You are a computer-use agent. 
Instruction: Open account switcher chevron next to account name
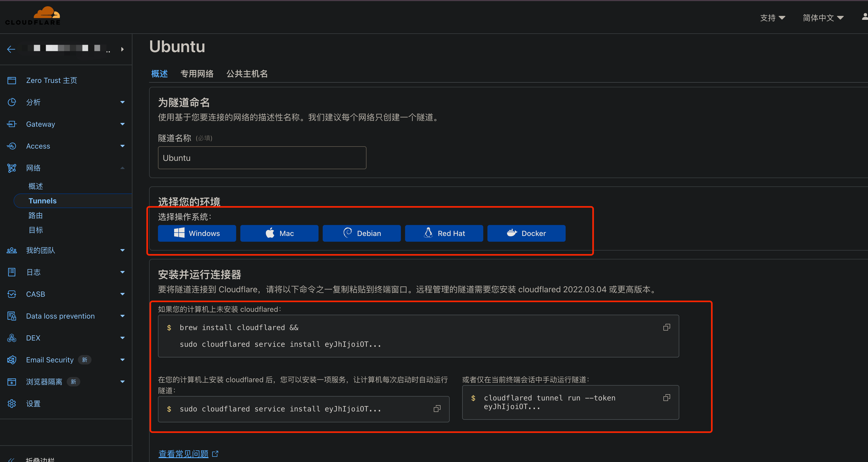pyautogui.click(x=122, y=49)
